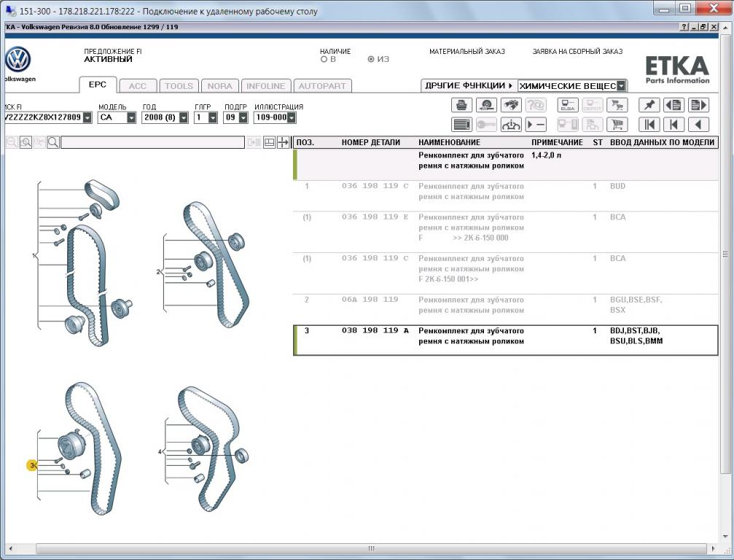Click the pushpin icon

(x=649, y=105)
